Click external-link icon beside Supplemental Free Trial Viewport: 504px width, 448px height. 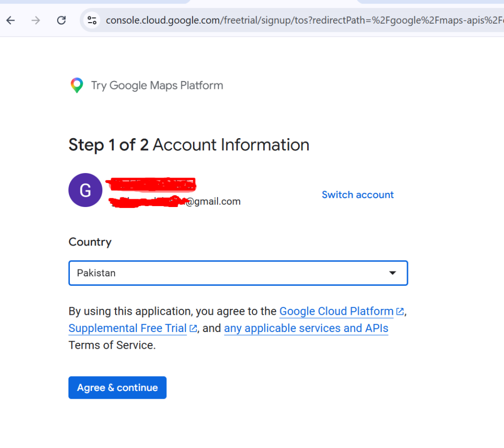(x=193, y=329)
